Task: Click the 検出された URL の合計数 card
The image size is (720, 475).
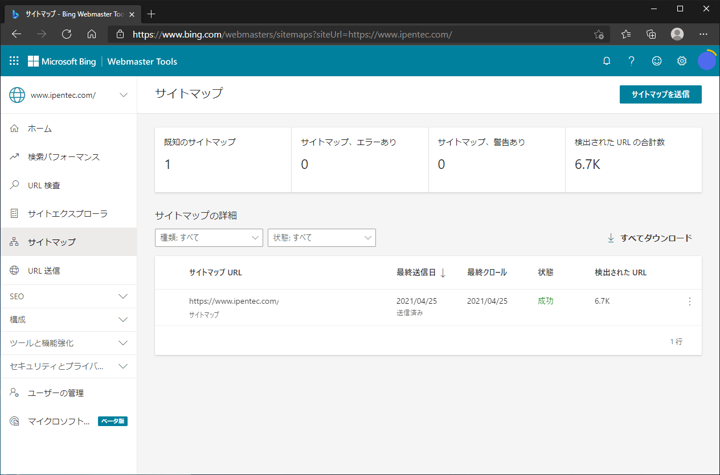Action: (634, 160)
